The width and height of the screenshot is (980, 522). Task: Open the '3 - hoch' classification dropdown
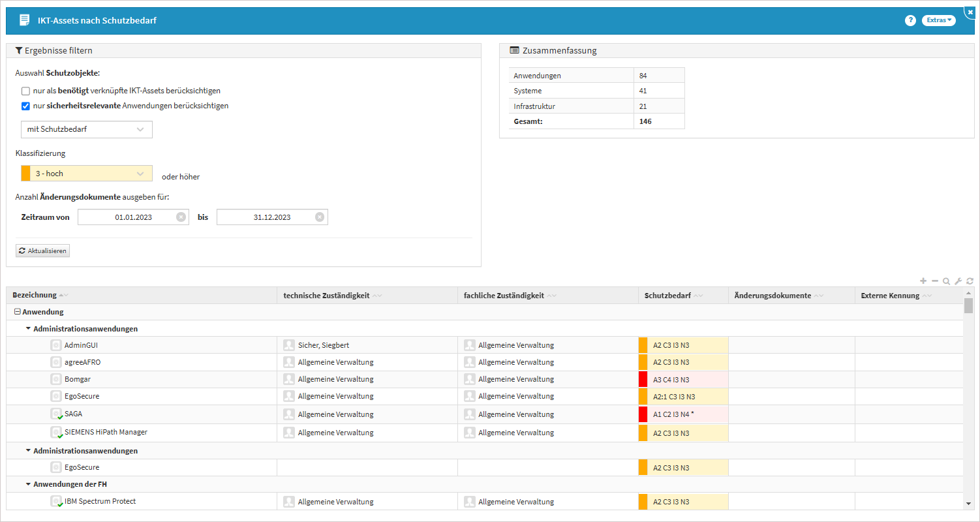pos(87,174)
